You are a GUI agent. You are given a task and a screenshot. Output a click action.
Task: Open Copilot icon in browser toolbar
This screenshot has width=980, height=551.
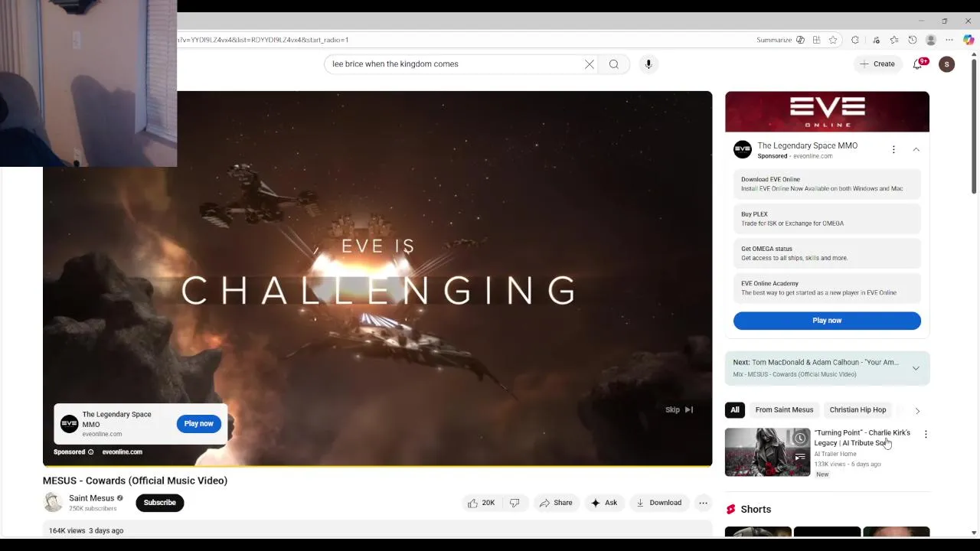(x=969, y=40)
